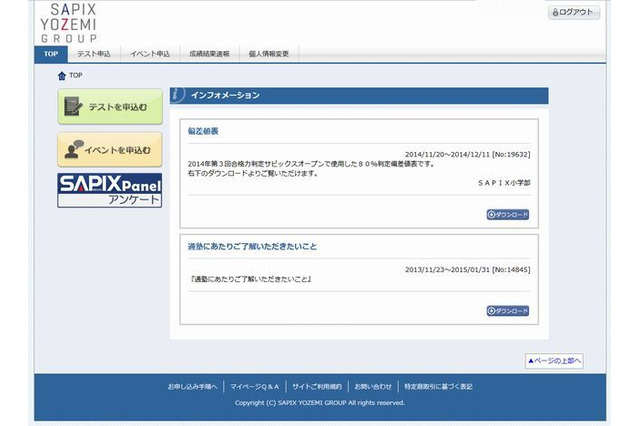Click the orange イベントを申込む button
Viewport: 640px width, 426px height.
click(x=110, y=149)
